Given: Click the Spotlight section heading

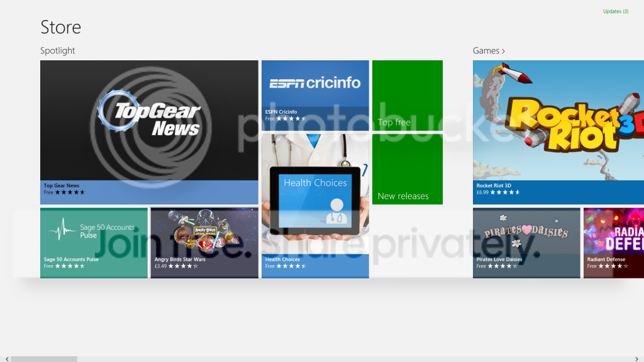Looking at the screenshot, I should 57,50.
